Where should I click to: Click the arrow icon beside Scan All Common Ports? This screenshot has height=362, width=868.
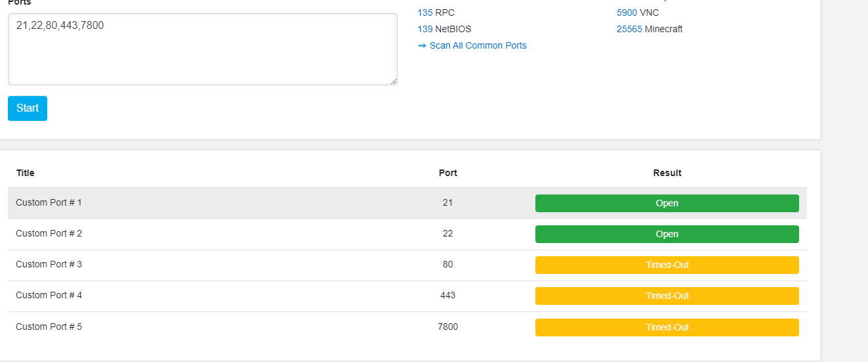(x=422, y=46)
